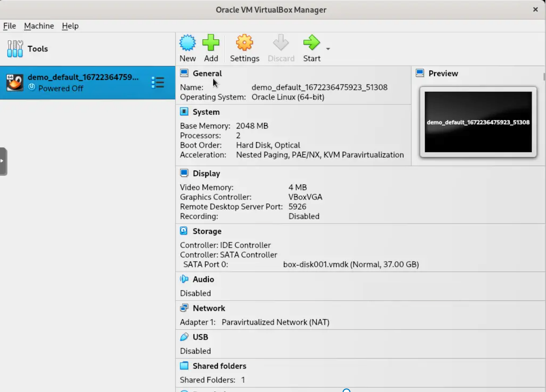Viewport: 546px width, 392px height.
Task: Select the demo_default virtual machine entry
Action: (x=83, y=82)
